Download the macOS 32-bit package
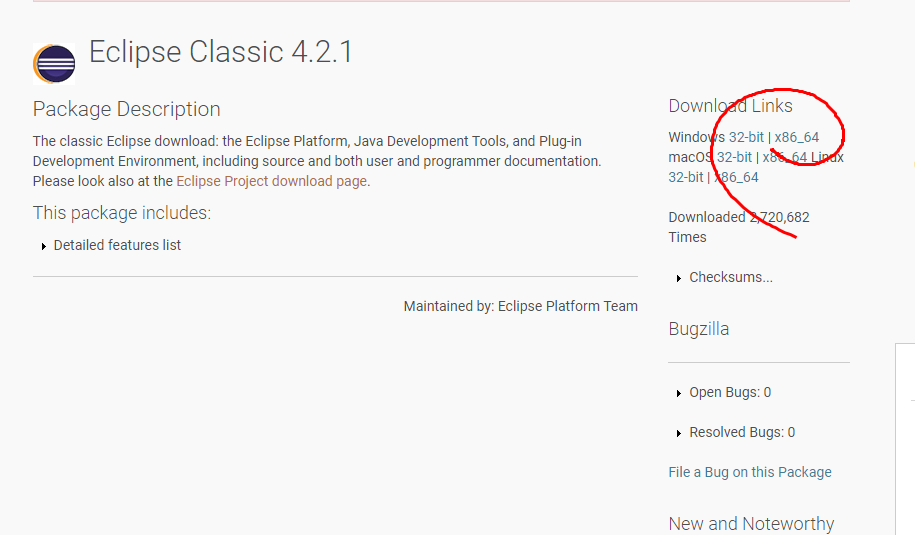Viewport: 915px width, 535px height. 734,157
